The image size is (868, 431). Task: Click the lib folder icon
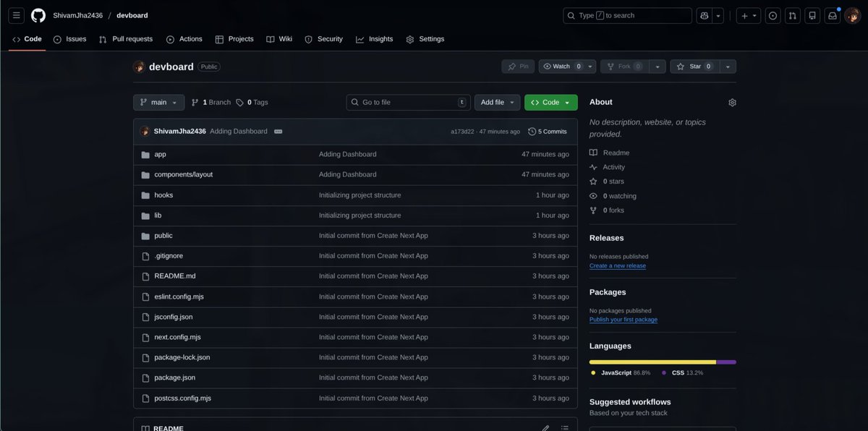click(145, 215)
